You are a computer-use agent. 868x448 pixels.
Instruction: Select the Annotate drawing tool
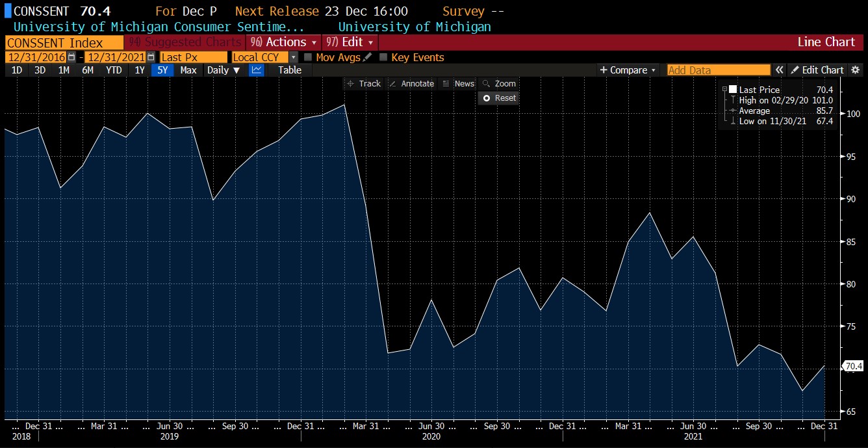pyautogui.click(x=411, y=84)
